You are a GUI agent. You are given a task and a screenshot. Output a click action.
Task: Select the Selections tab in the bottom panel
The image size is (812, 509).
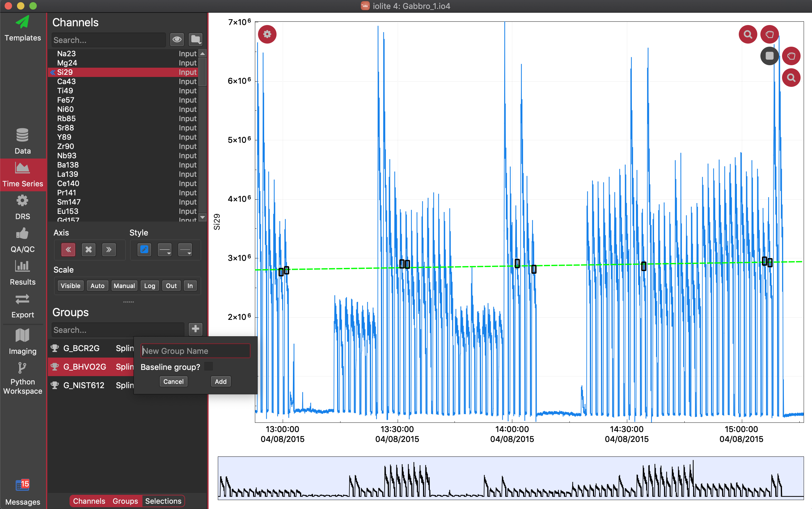(163, 500)
